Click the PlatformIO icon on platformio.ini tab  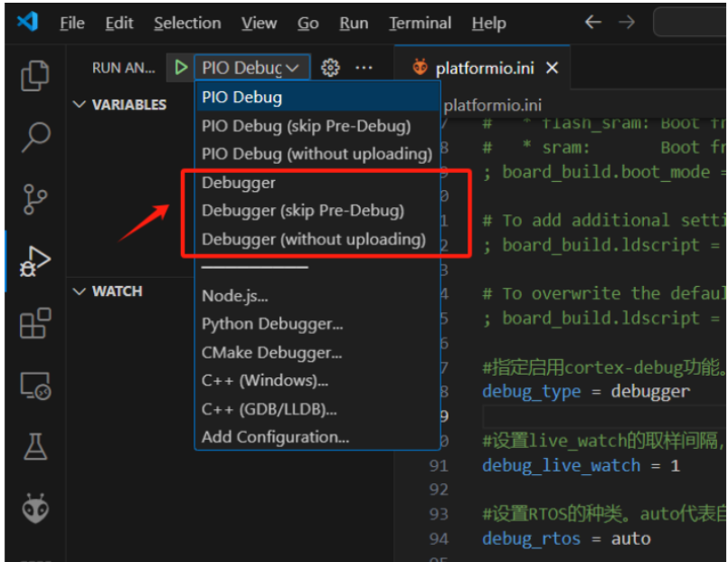click(x=421, y=67)
